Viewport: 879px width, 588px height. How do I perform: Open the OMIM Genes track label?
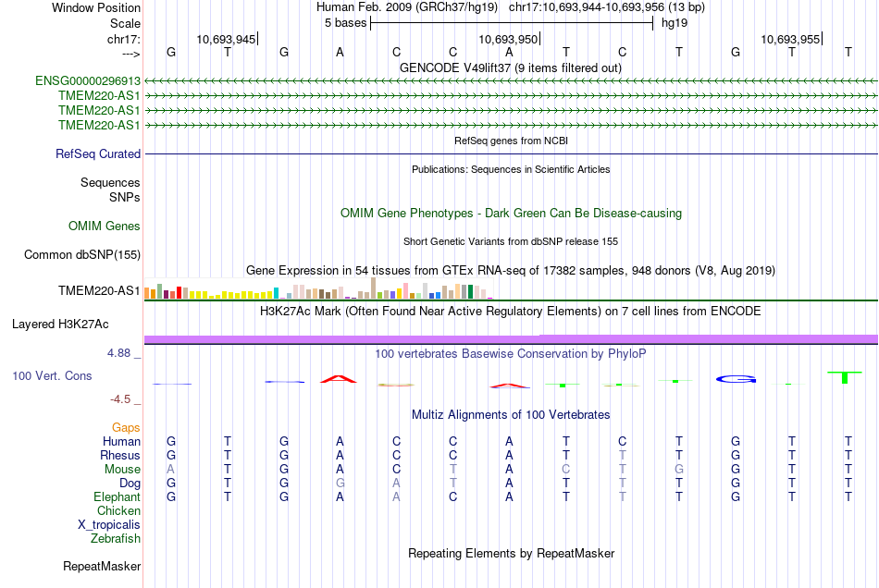pos(104,226)
